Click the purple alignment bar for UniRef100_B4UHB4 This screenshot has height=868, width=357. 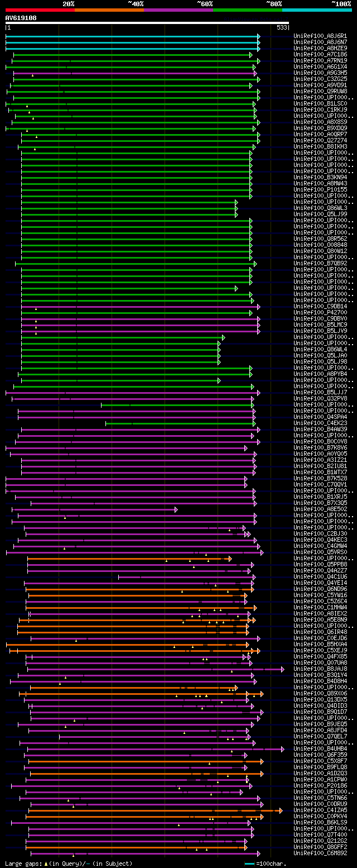156,749
